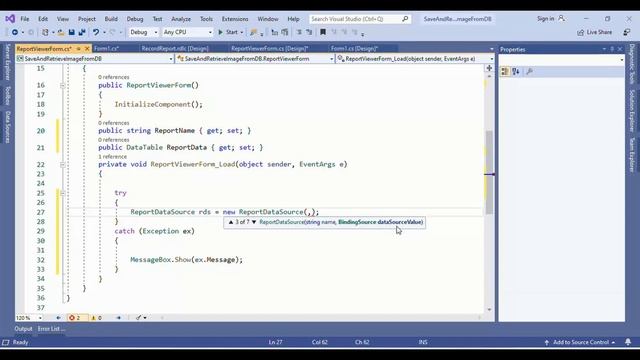Click the green Start debugging button

[x=228, y=32]
